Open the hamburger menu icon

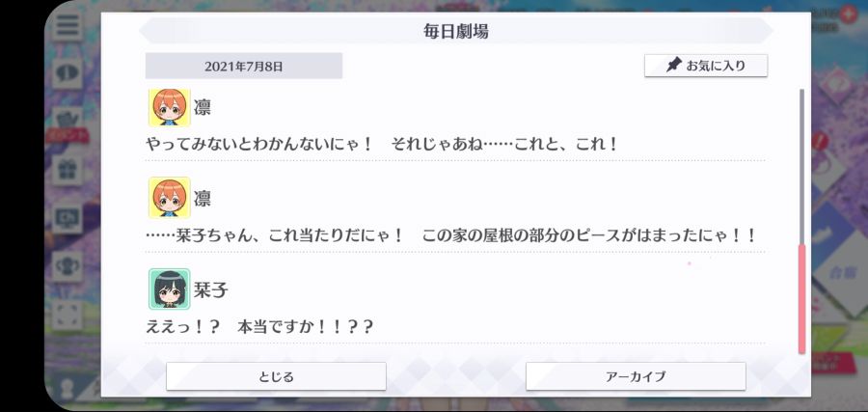click(x=68, y=25)
